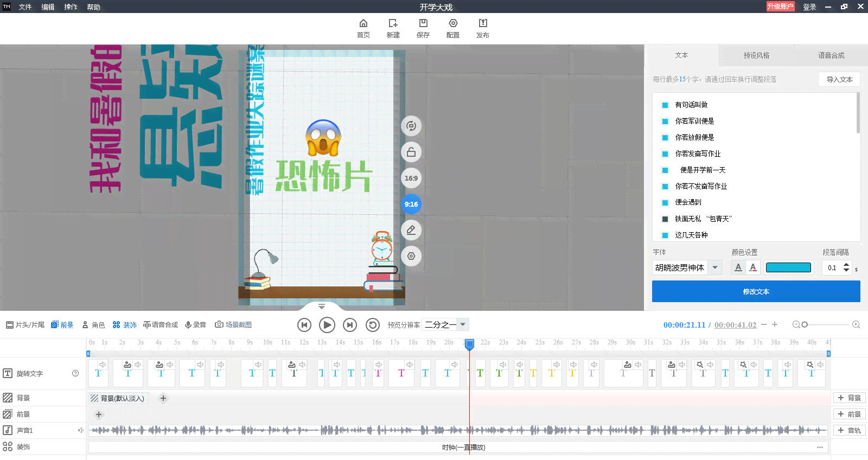Screen dimensions: 868x460
Task: Zoom in the timeline with magnifier plus
Action: point(856,324)
